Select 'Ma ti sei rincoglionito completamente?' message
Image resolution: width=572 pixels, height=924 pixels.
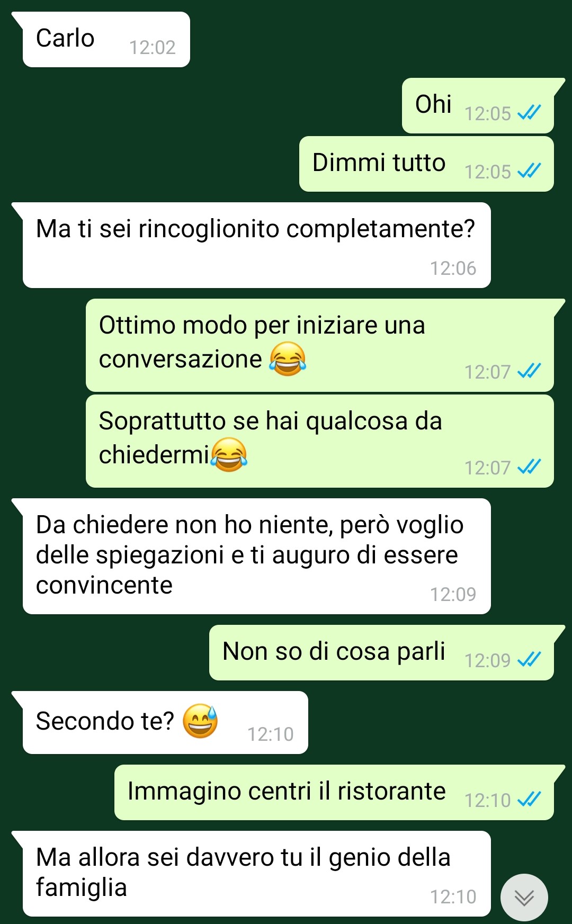[256, 245]
